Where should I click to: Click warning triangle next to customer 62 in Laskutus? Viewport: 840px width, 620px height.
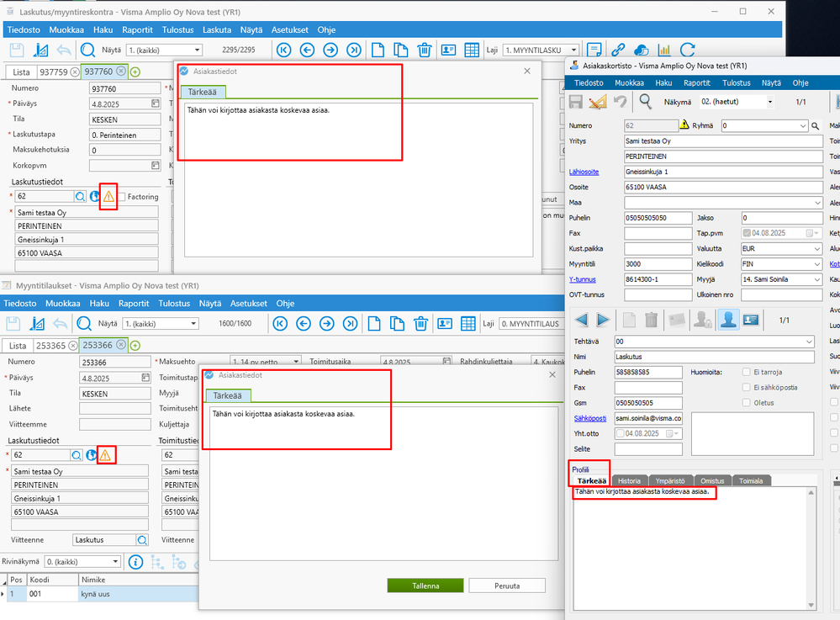point(108,197)
